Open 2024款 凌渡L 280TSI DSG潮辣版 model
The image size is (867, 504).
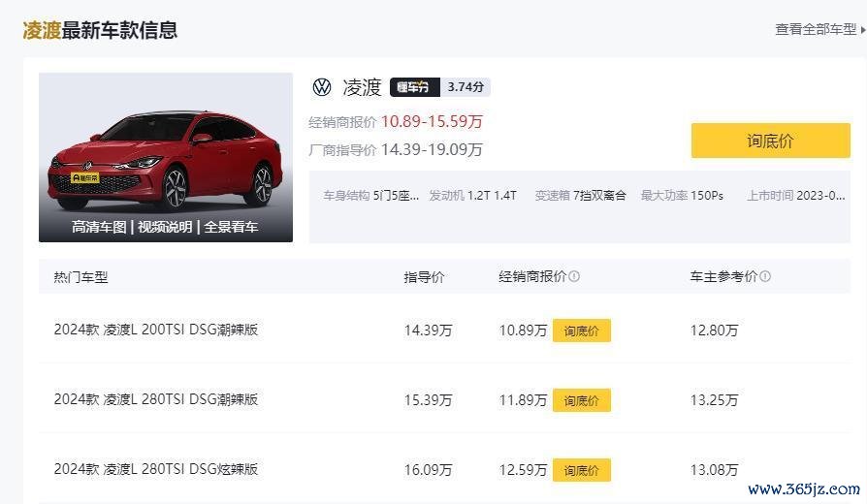[x=156, y=399]
